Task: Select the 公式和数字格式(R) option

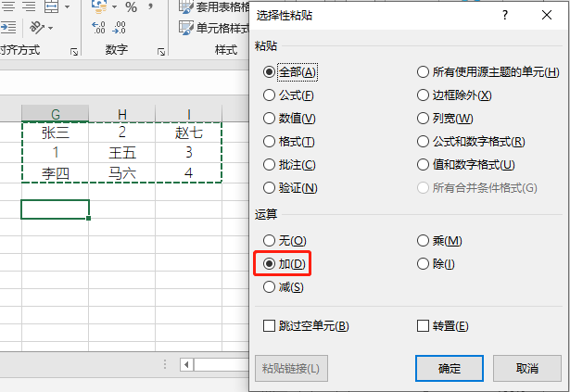Action: (471, 142)
